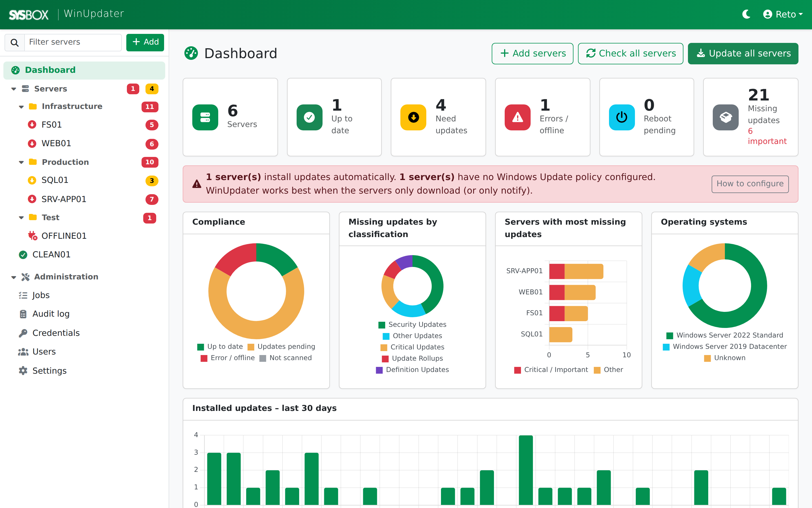Click the Users group icon
The image size is (812, 508).
click(x=23, y=352)
